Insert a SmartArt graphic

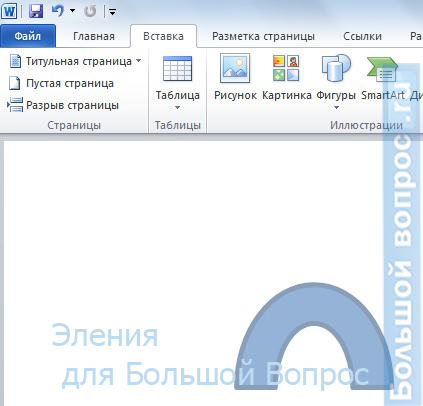pyautogui.click(x=383, y=77)
